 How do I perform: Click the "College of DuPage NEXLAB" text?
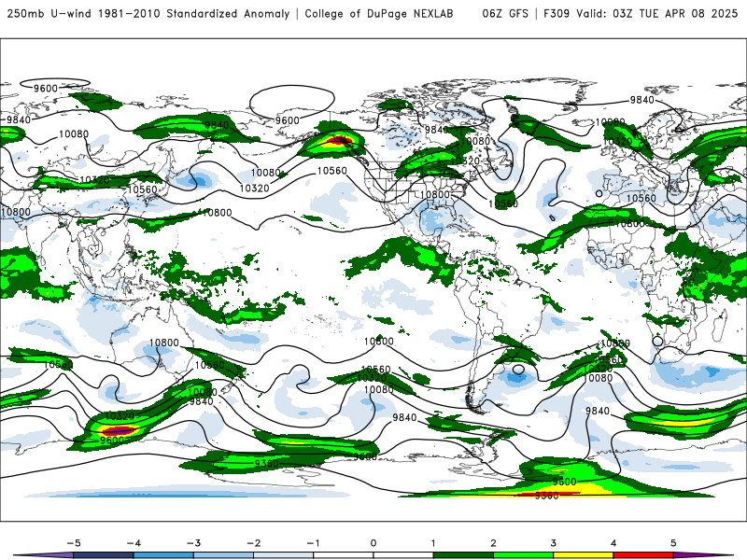coord(379,13)
